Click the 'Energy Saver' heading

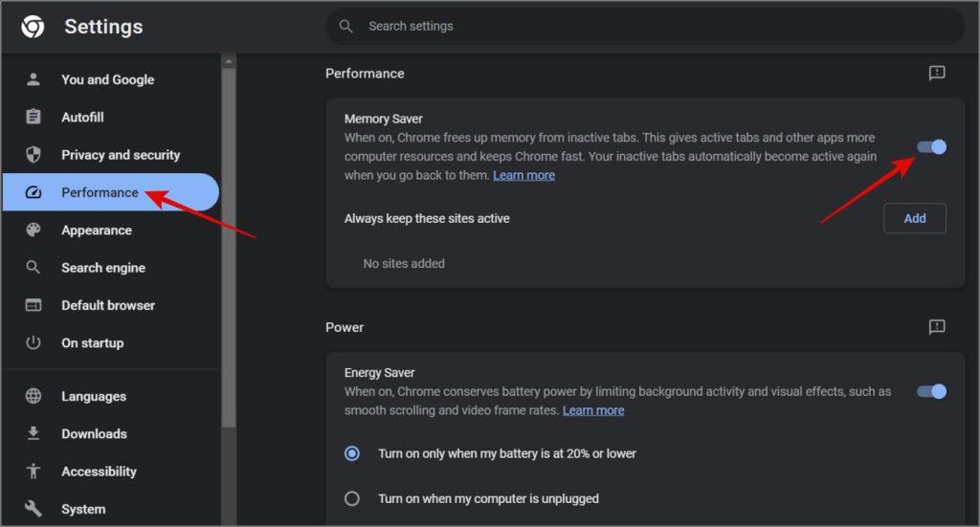click(379, 373)
